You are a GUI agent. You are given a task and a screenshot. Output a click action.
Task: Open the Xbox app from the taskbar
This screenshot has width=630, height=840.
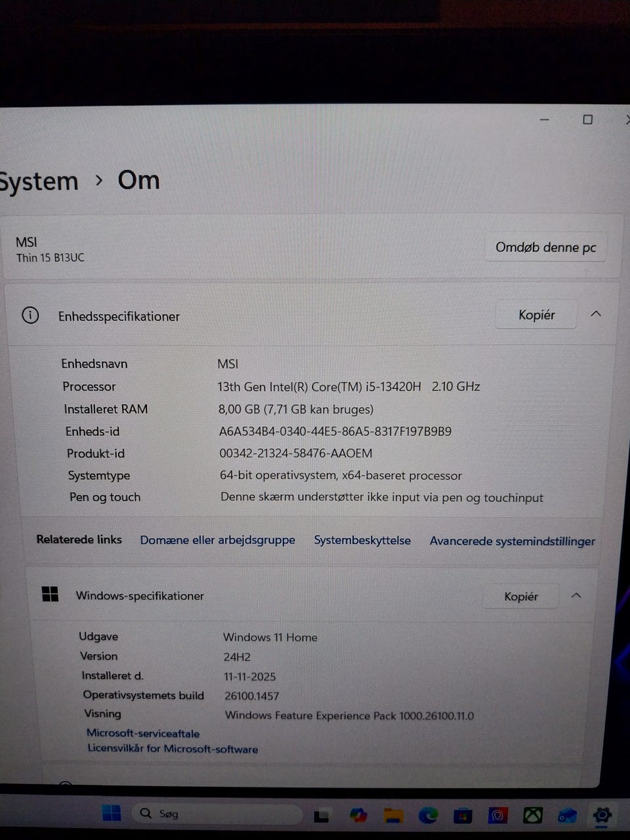click(x=532, y=815)
